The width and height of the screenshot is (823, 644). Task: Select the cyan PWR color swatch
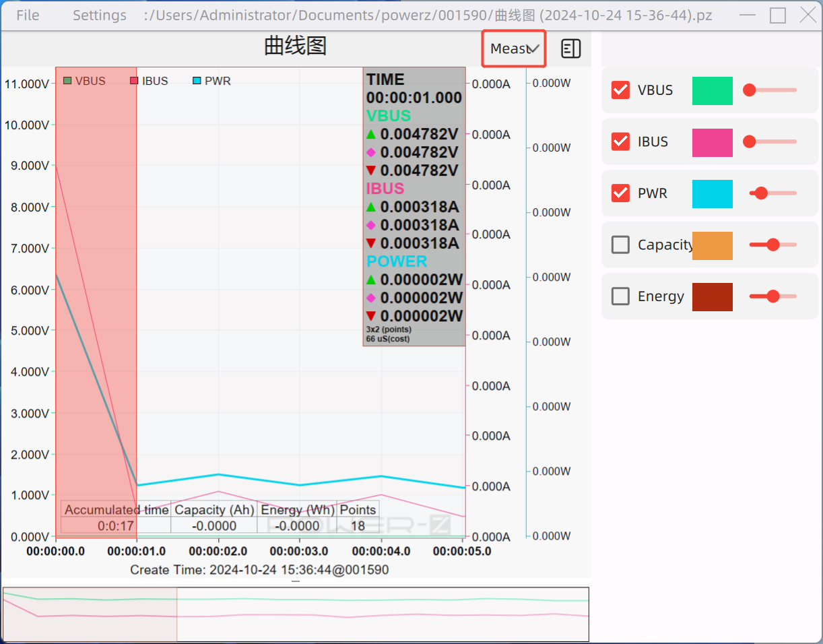coord(712,193)
